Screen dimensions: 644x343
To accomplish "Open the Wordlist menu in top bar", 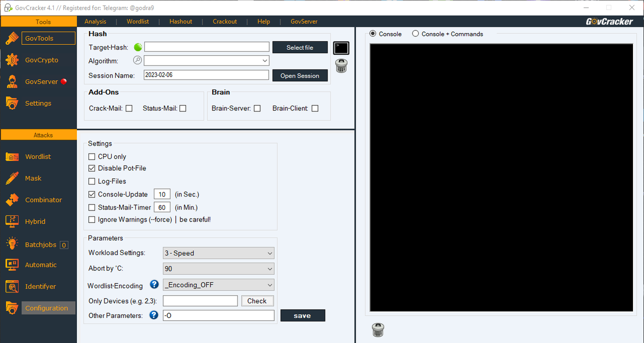I will [138, 22].
